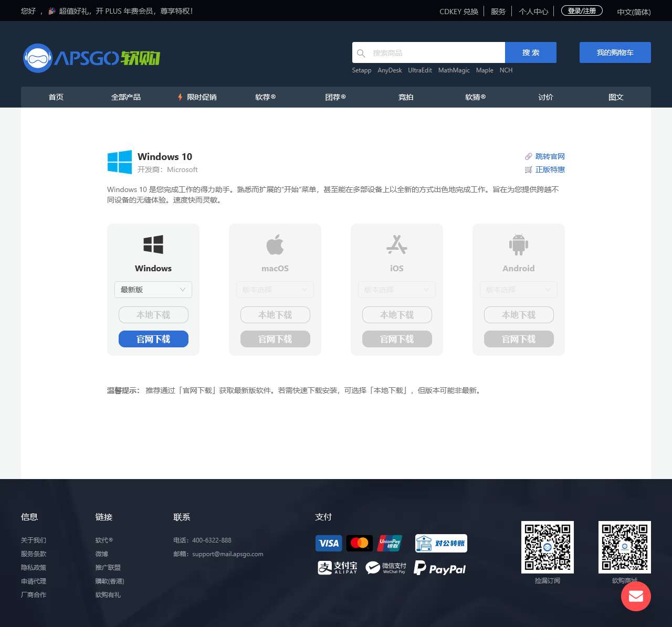Click the Mastercard payment icon

360,543
